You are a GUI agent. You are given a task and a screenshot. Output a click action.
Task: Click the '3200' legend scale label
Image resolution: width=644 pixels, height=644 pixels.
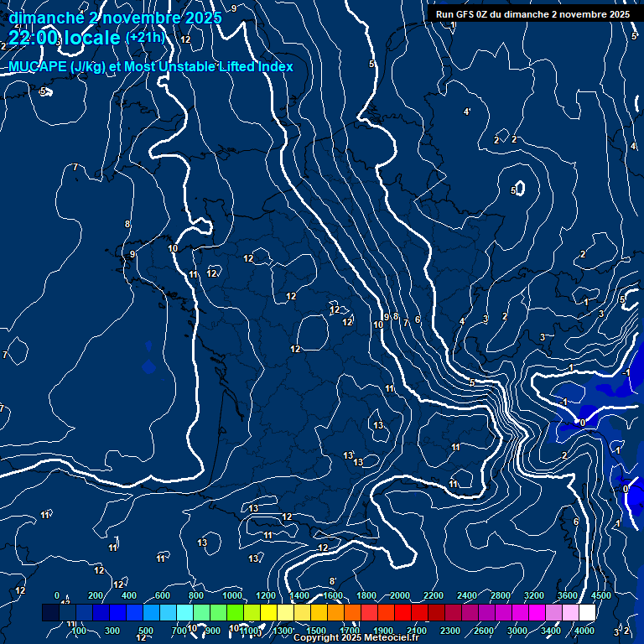(x=534, y=595)
